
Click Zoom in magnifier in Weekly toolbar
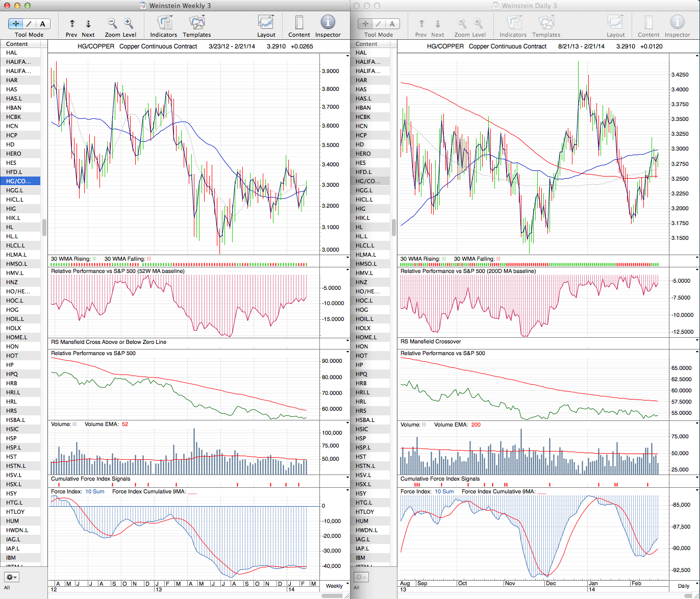(x=129, y=23)
